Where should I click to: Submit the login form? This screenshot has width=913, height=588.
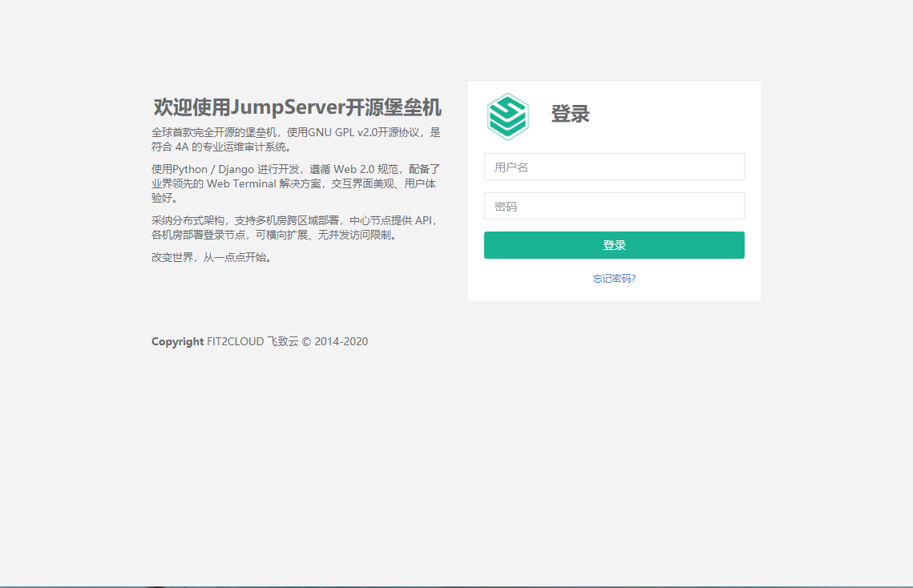[613, 244]
